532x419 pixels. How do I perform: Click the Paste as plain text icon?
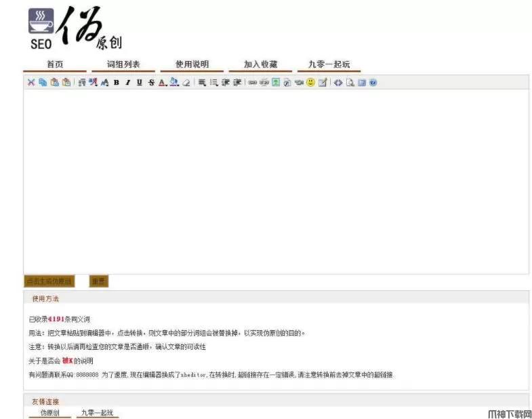click(x=66, y=82)
